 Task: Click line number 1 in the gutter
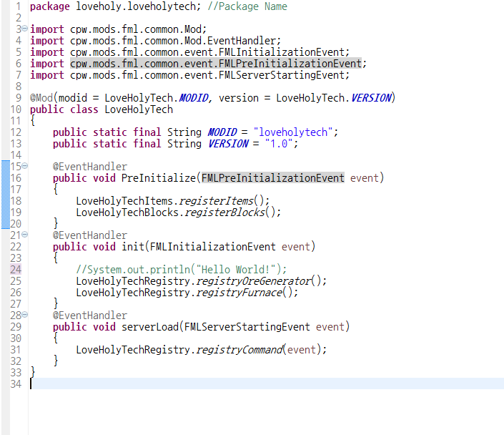pyautogui.click(x=19, y=6)
